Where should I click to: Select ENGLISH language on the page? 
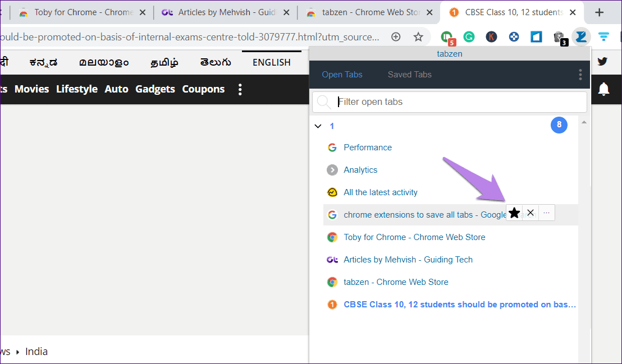(271, 63)
